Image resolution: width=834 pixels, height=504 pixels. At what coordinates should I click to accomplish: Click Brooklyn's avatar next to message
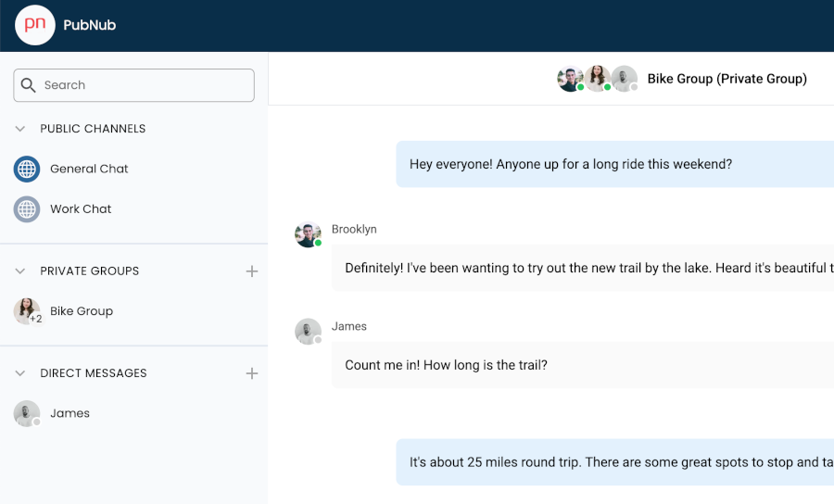(308, 234)
